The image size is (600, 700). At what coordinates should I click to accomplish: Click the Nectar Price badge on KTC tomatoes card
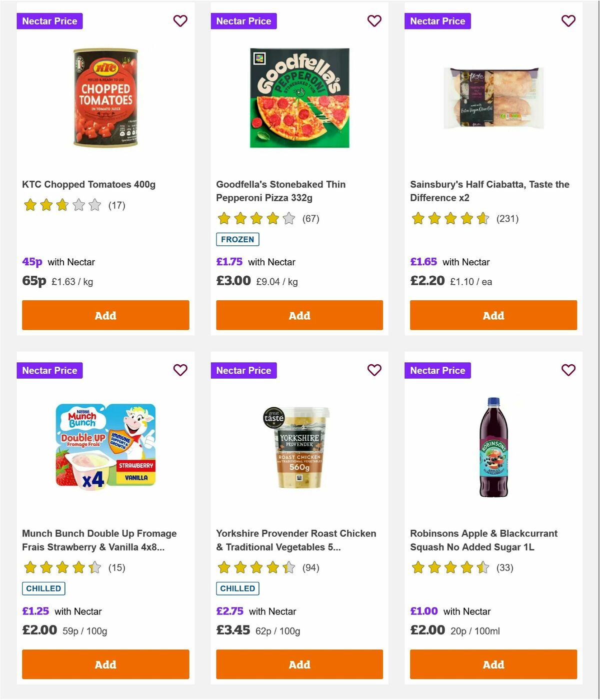(x=49, y=21)
